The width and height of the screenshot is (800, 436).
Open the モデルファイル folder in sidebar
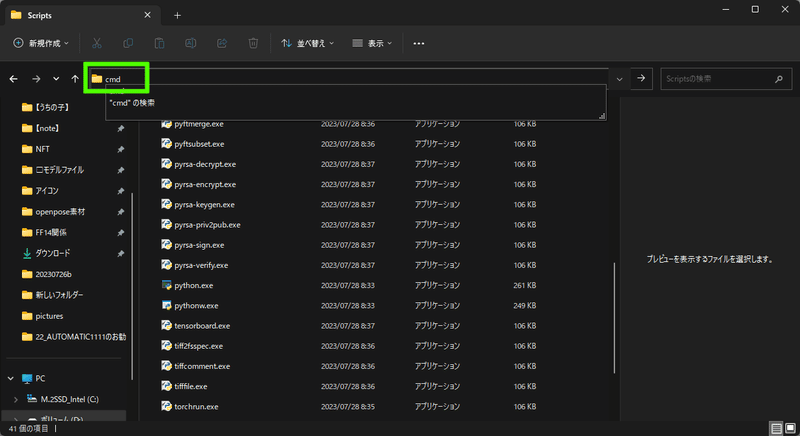pos(54,170)
